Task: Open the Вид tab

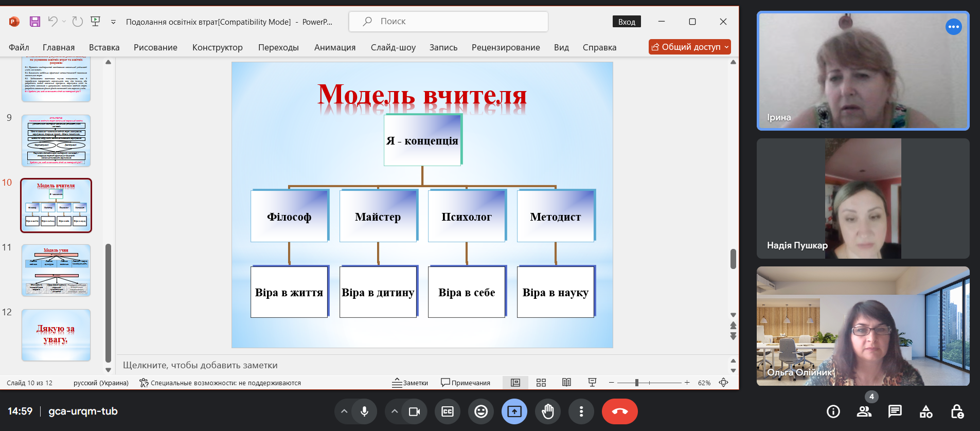Action: [561, 47]
